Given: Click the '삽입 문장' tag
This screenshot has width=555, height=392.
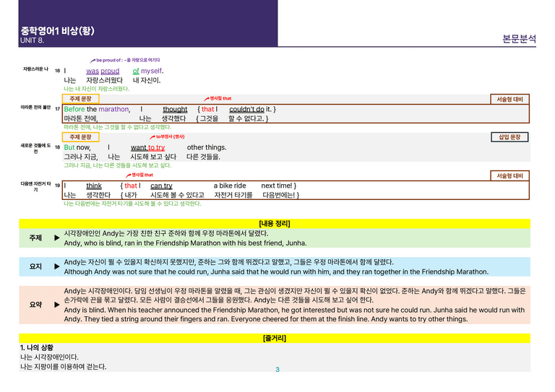Looking at the screenshot, I should [509, 137].
